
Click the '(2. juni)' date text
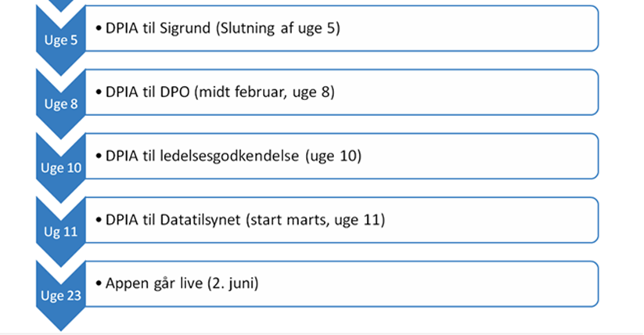[234, 283]
